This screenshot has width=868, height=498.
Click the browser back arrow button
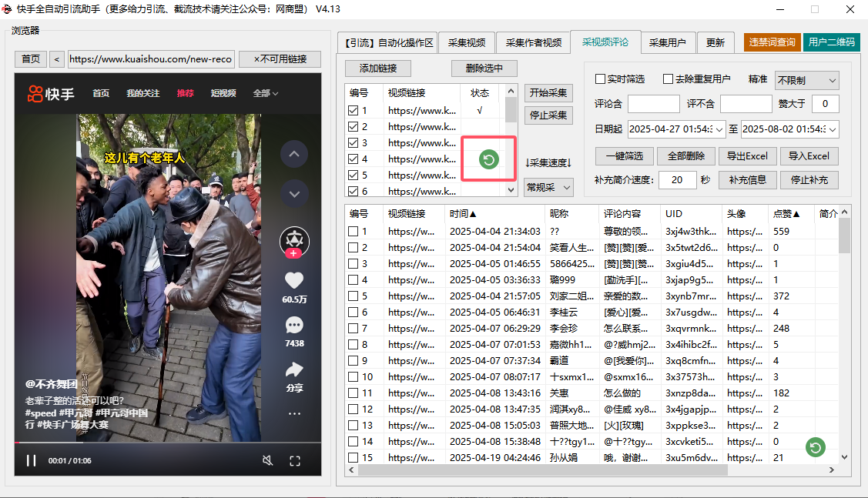click(x=56, y=59)
